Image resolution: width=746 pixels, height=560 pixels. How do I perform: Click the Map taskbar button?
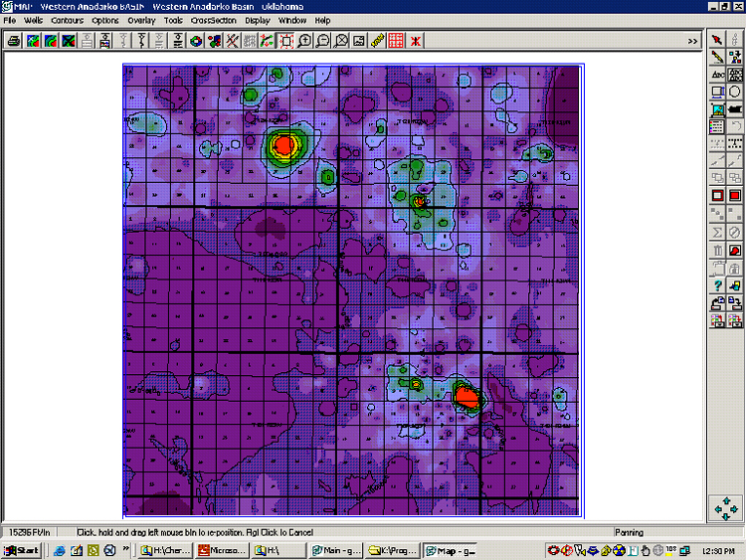(450, 550)
